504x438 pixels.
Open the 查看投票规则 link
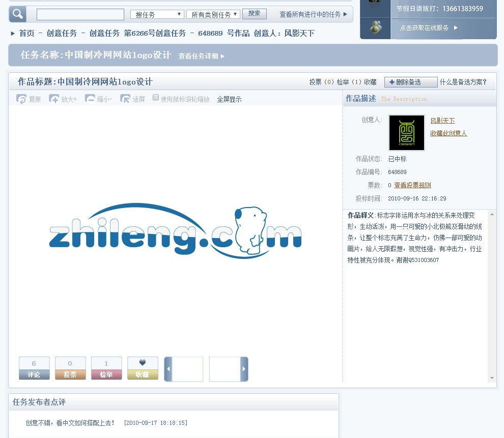[412, 185]
